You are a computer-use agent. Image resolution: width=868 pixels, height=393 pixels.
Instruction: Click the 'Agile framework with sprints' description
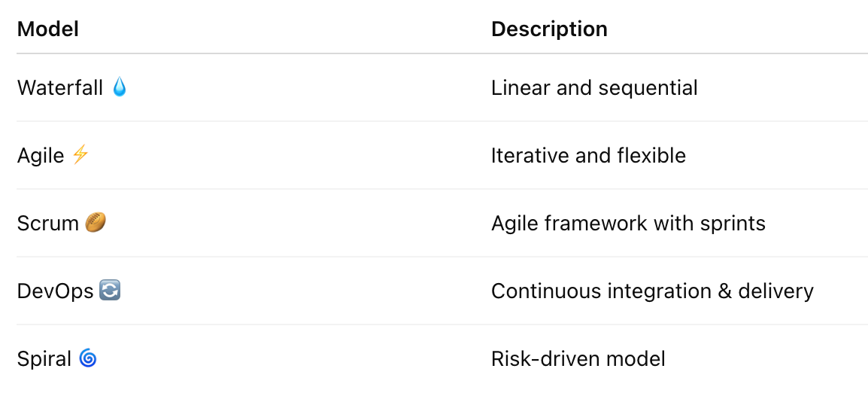[628, 224]
